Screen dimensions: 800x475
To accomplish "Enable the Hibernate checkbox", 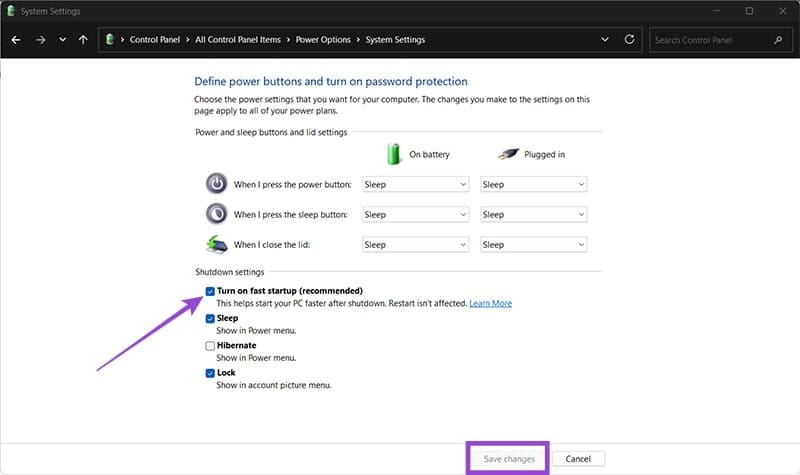I will click(210, 345).
